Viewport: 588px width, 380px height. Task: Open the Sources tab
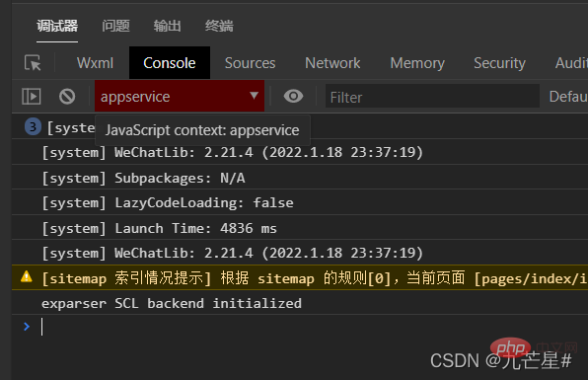pos(251,63)
